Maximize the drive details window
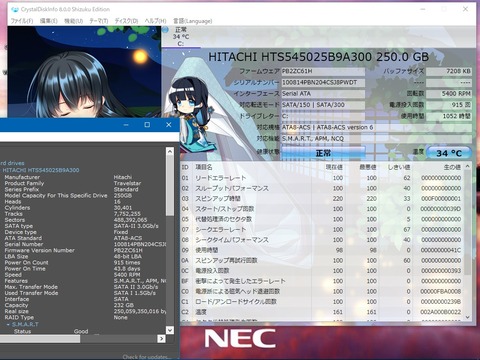The height and width of the screenshot is (360, 480). [x=147, y=125]
